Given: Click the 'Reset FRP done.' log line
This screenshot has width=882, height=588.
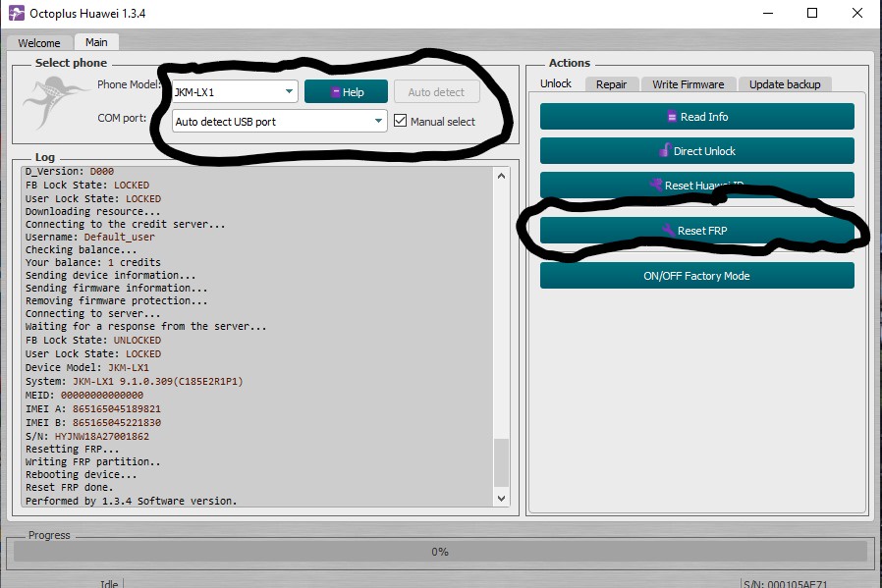Looking at the screenshot, I should coord(69,487).
